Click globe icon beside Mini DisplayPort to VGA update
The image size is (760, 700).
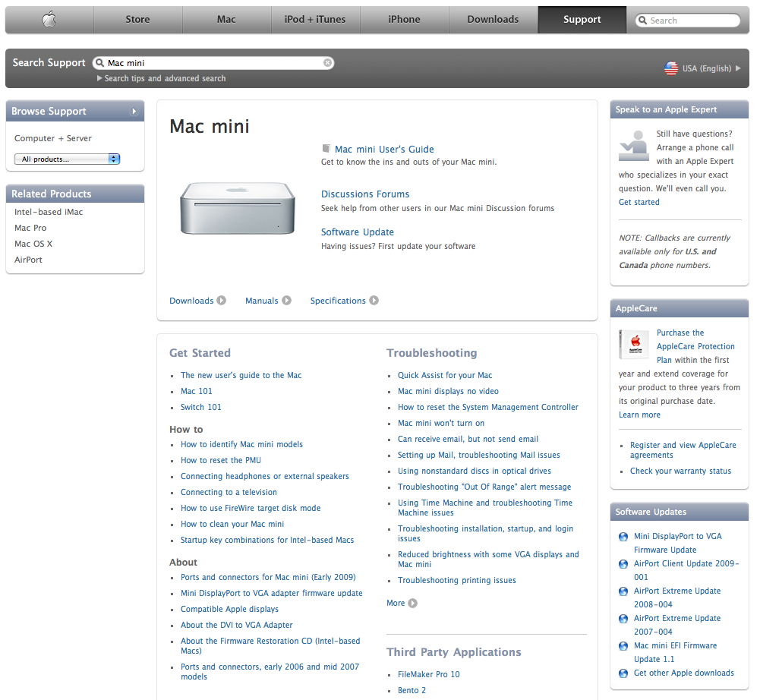click(x=623, y=537)
